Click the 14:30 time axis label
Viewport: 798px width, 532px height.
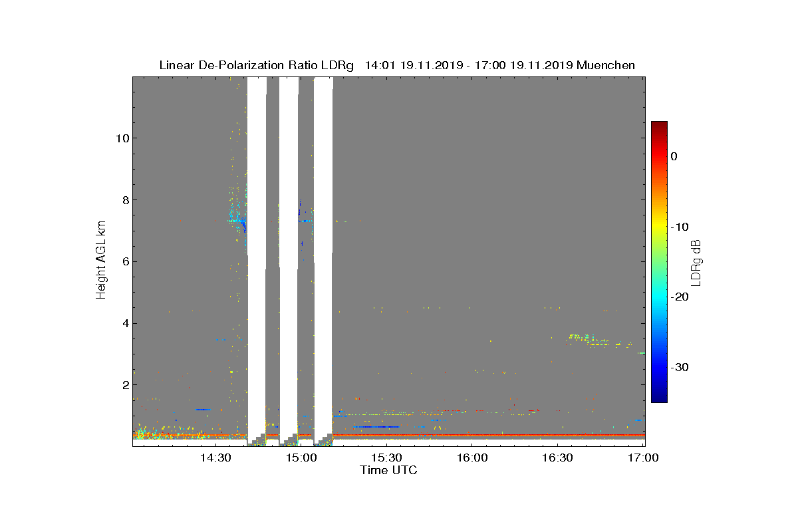[215, 458]
